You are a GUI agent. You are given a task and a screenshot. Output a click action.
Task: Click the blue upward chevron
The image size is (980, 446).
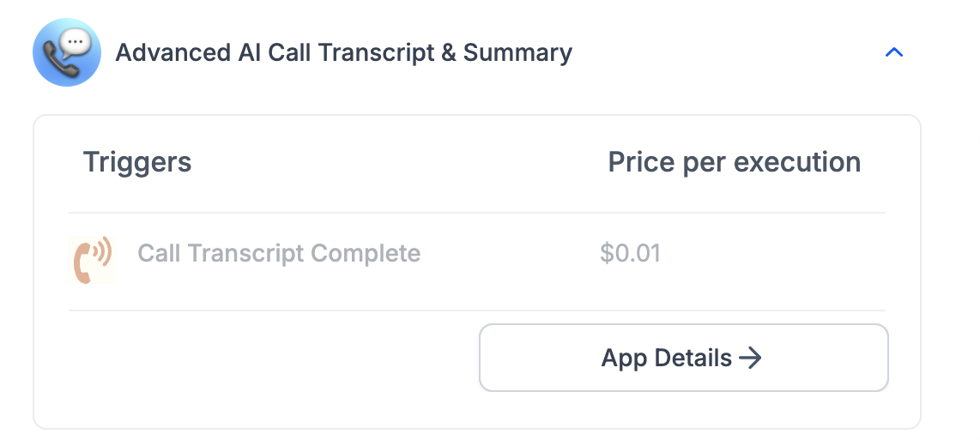point(894,52)
